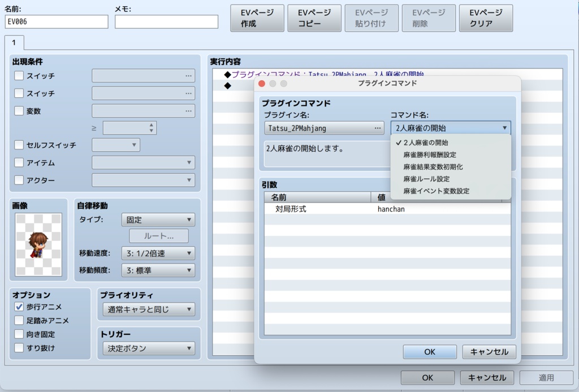Click 名前 field containing EV006
579x392 pixels.
(57, 21)
